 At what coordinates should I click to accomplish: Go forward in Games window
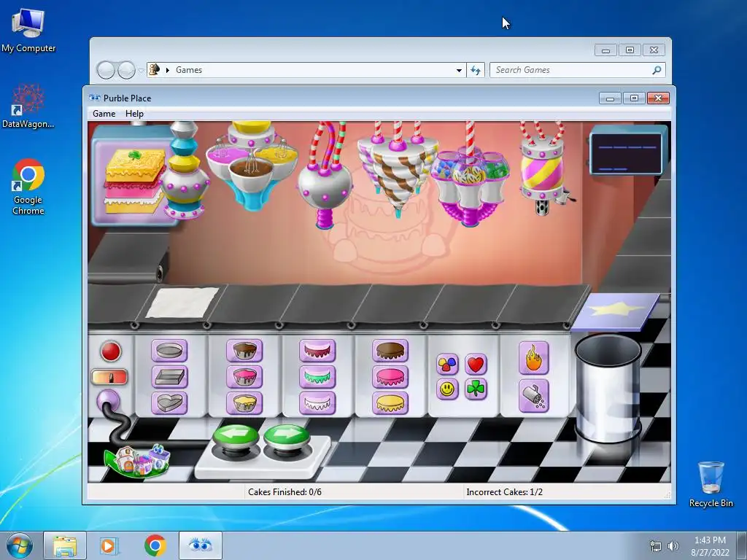tap(126, 71)
